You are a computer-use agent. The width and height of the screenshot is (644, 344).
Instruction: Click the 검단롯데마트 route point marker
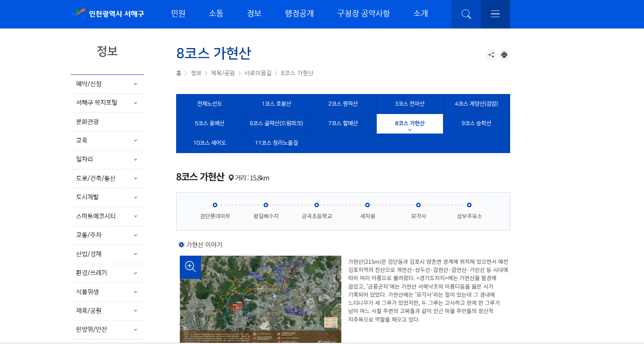[x=215, y=205]
